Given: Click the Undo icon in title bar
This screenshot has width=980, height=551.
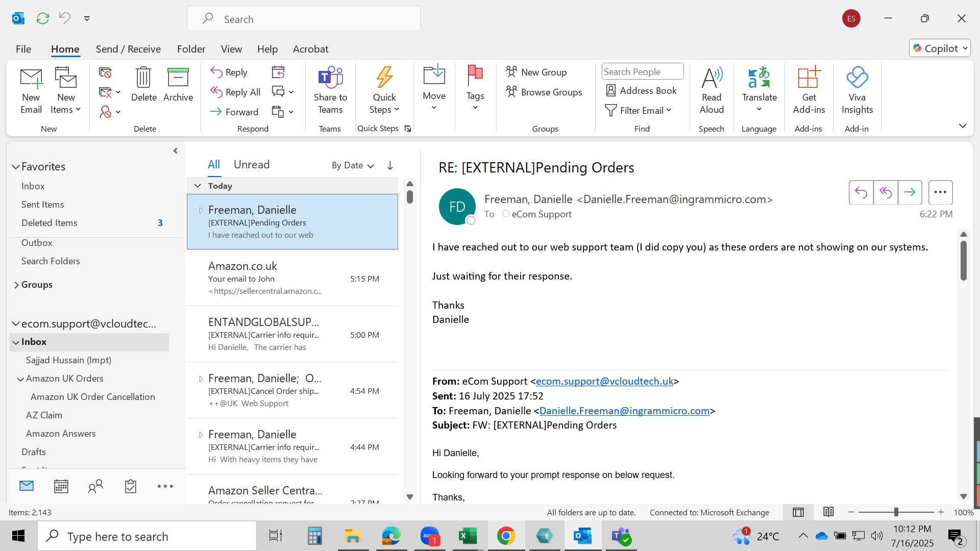Looking at the screenshot, I should coord(65,18).
